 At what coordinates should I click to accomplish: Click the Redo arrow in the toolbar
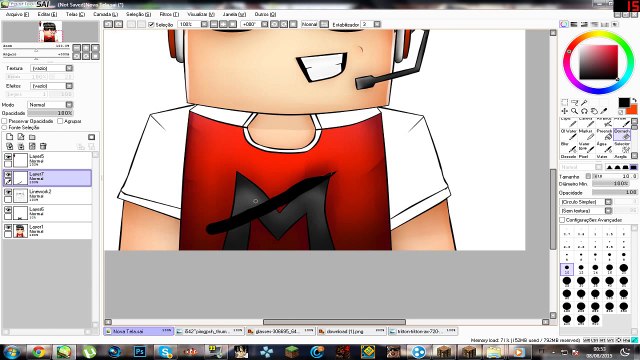point(118,24)
